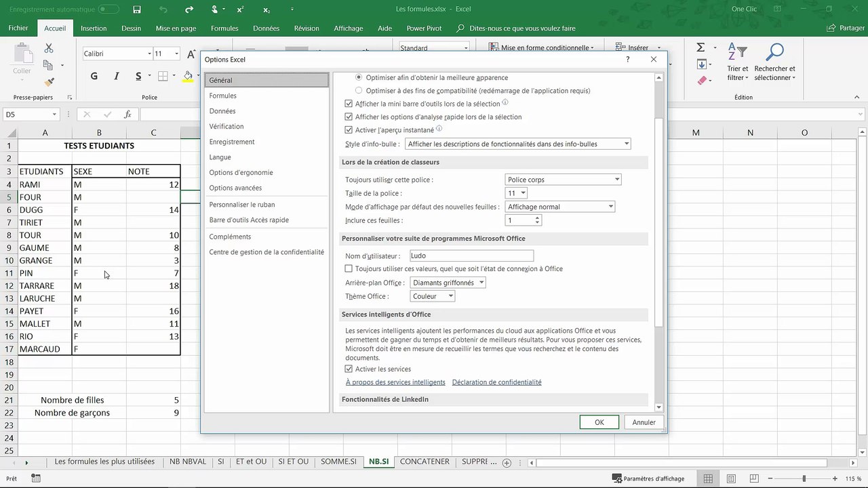The width and height of the screenshot is (868, 488).
Task: Click Paramètres d'affichage in status bar
Action: click(x=647, y=479)
